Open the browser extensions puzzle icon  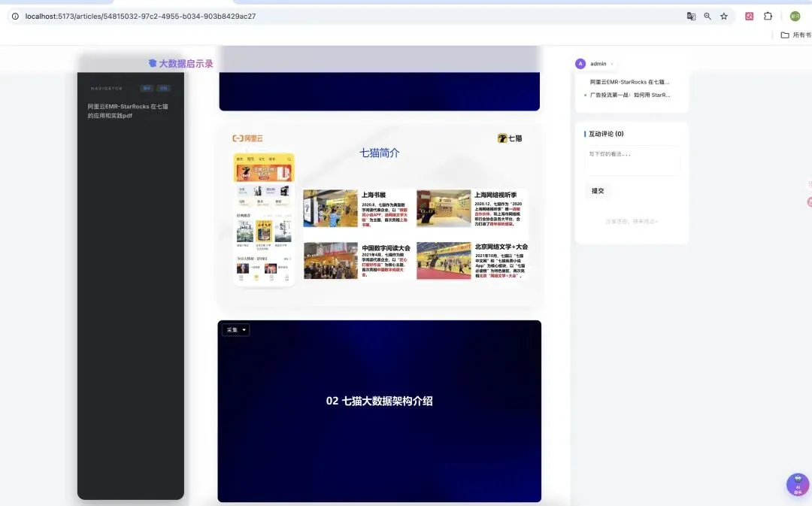point(768,17)
